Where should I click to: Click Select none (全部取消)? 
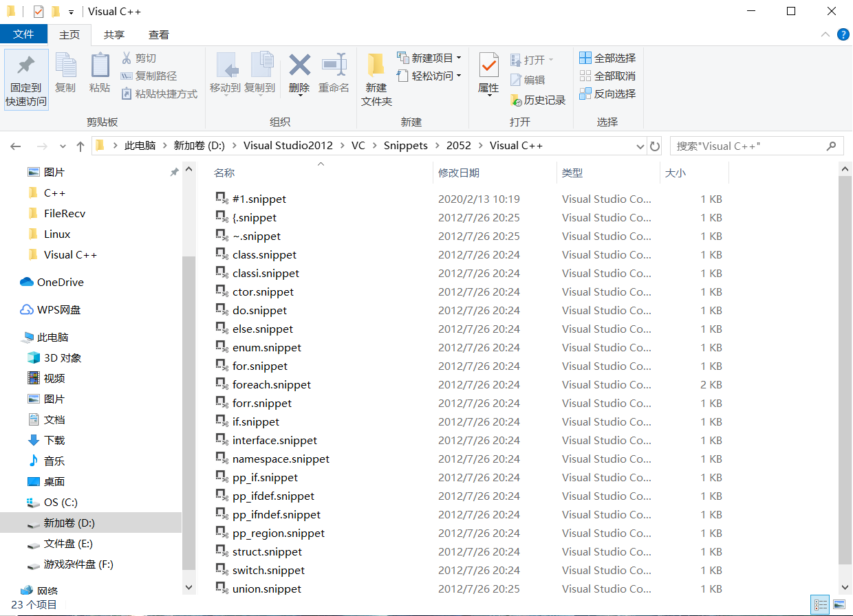pos(607,76)
